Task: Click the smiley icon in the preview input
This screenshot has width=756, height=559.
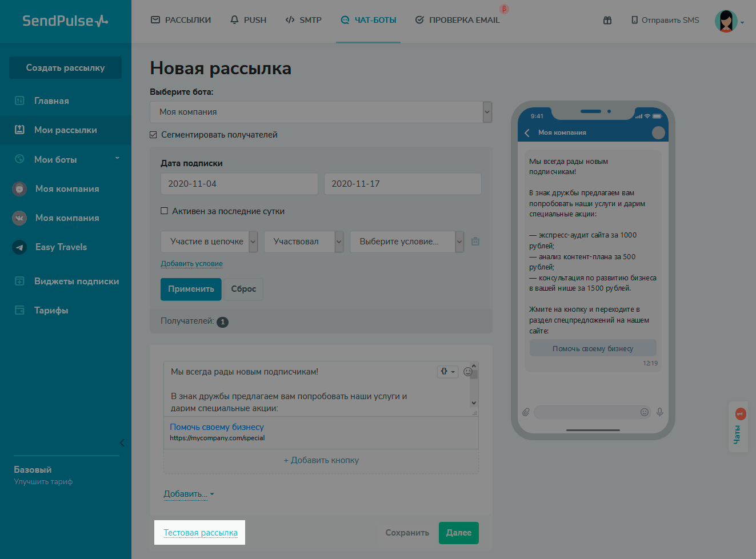Action: tap(645, 412)
